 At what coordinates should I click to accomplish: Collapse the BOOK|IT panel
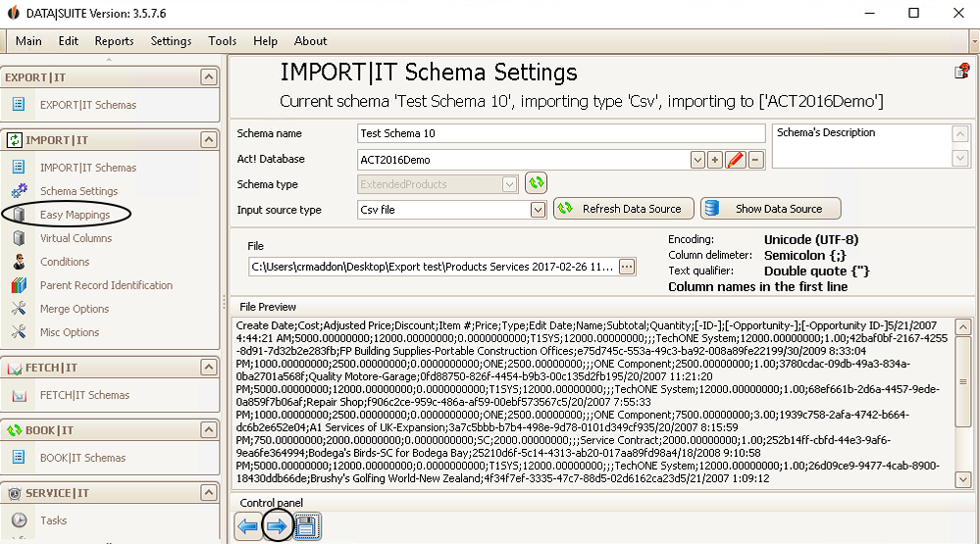tap(209, 429)
